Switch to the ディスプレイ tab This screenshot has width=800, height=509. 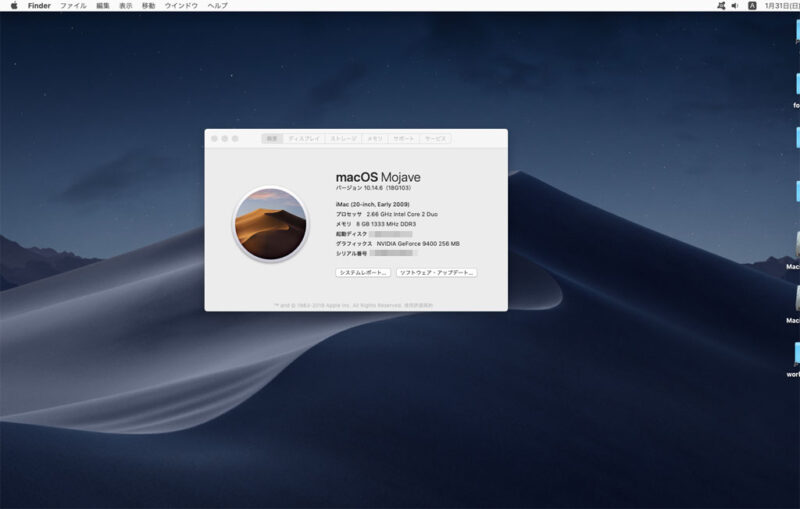tap(304, 139)
